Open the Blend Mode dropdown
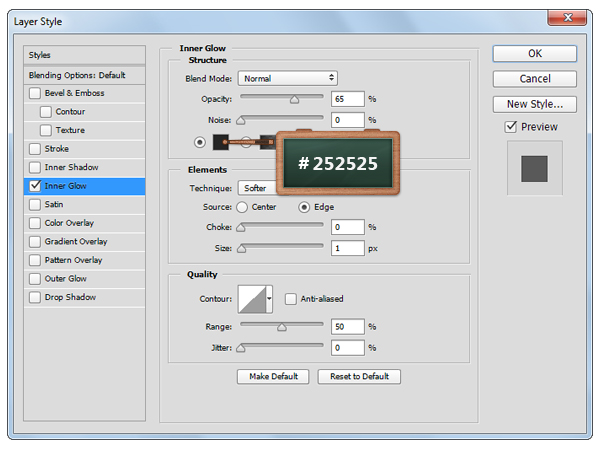This screenshot has height=449, width=600. (x=288, y=78)
